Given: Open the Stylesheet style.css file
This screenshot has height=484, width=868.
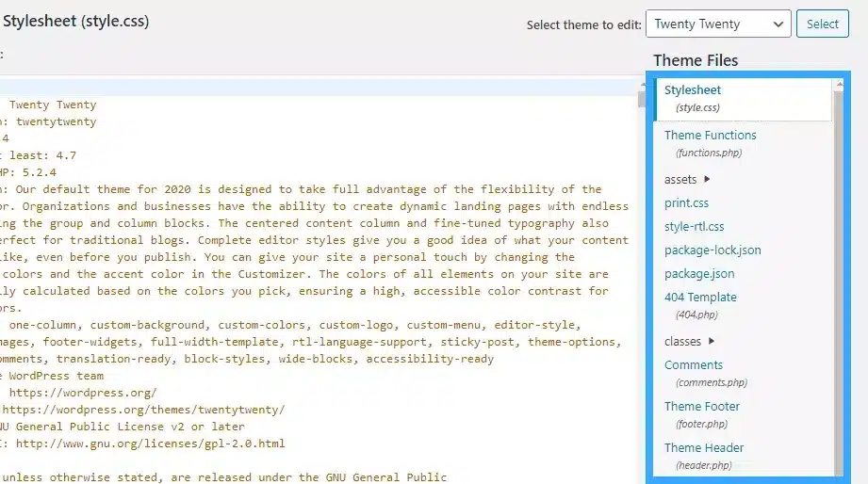Looking at the screenshot, I should 693,90.
